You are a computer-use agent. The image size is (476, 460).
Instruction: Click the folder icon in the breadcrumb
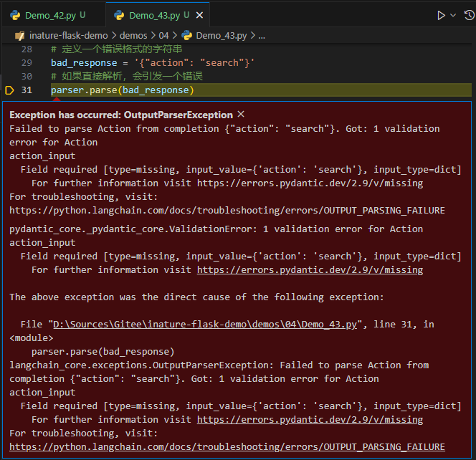(21, 35)
